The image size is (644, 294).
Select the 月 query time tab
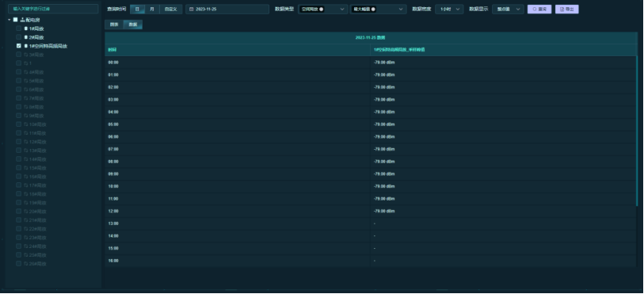(152, 9)
